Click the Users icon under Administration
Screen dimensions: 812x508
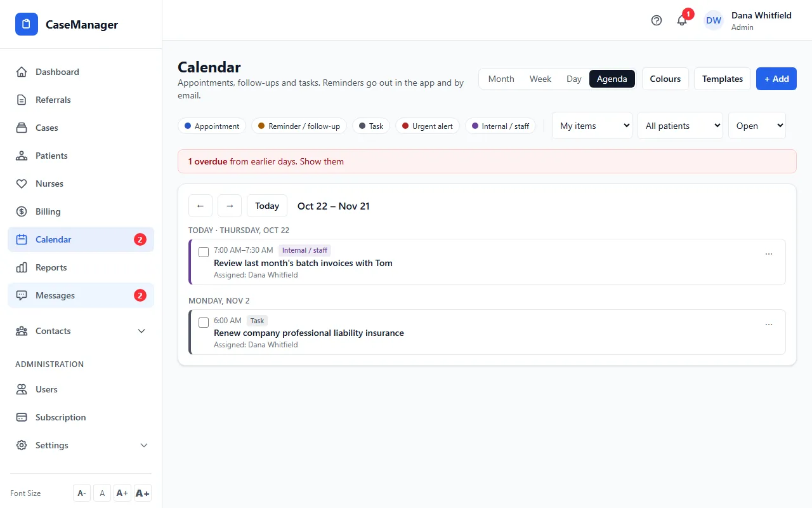pyautogui.click(x=22, y=389)
